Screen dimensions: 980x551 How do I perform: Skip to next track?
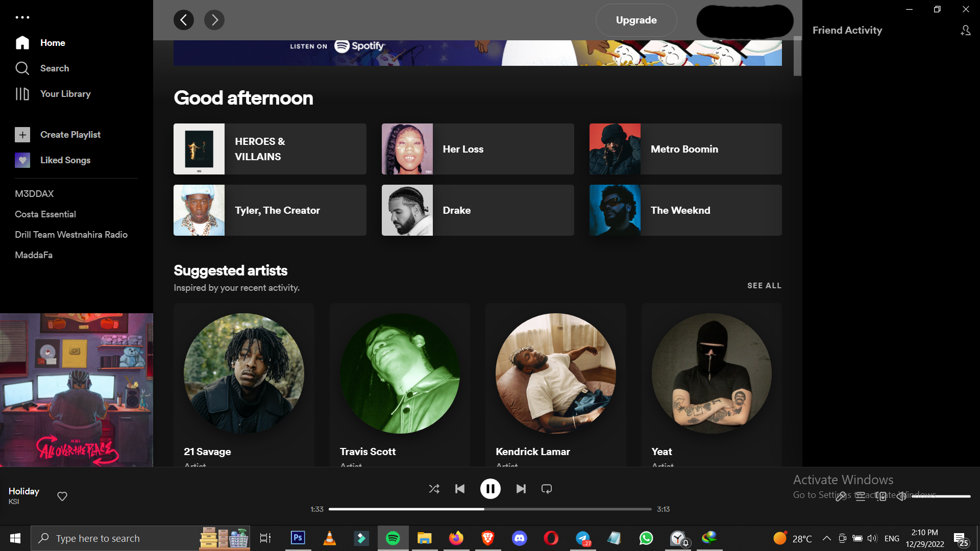pos(521,489)
